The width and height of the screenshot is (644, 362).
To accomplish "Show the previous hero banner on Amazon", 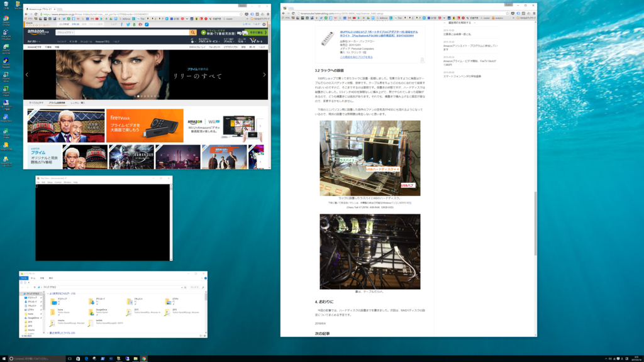I will click(27, 75).
